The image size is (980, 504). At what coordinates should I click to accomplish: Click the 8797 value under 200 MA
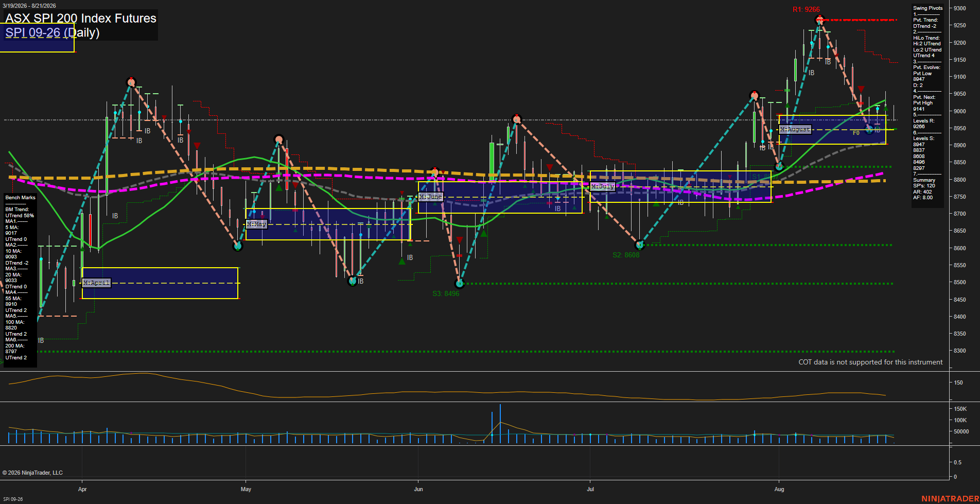point(11,352)
